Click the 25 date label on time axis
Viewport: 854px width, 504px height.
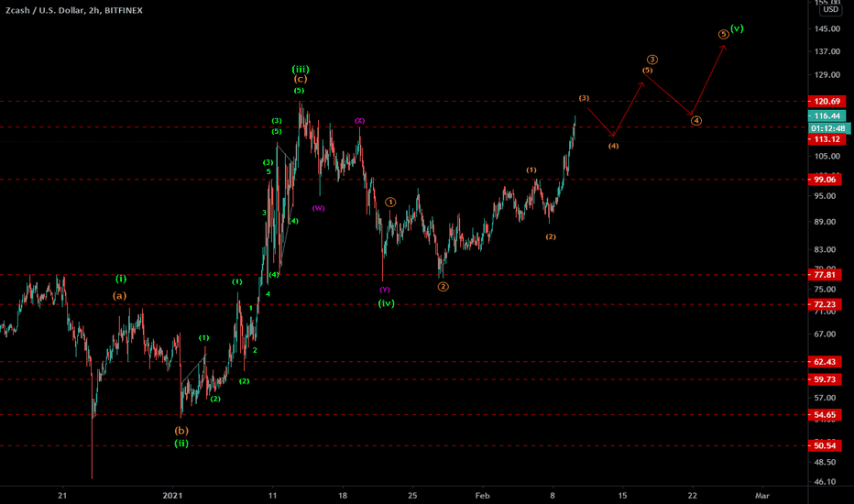tap(413, 496)
